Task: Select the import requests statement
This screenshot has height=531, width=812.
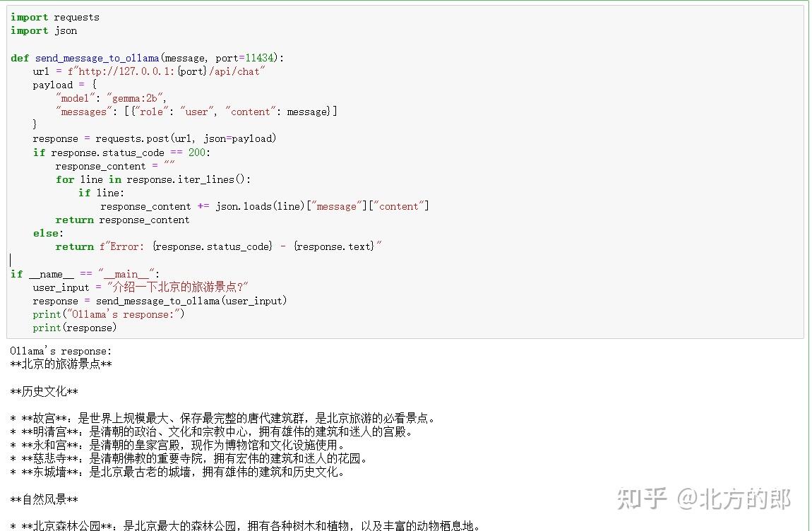Action: (x=53, y=17)
